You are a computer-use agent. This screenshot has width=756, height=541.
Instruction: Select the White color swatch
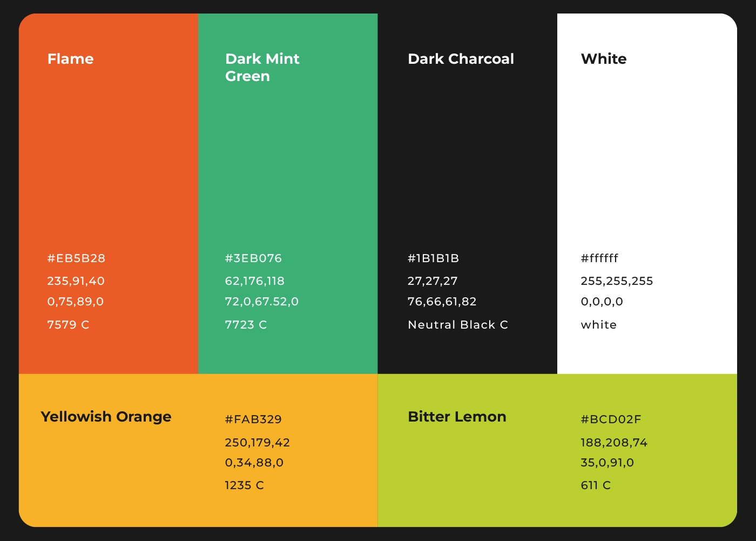click(647, 193)
